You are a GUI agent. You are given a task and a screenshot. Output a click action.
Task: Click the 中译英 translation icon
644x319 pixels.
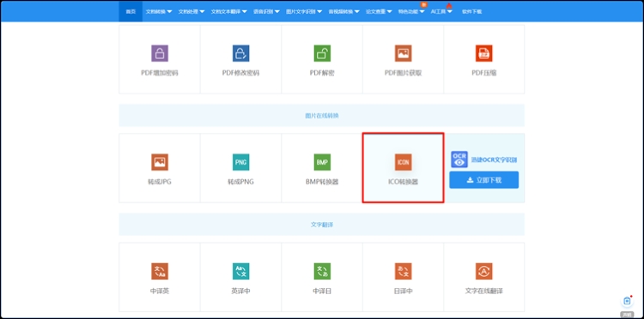click(x=160, y=272)
